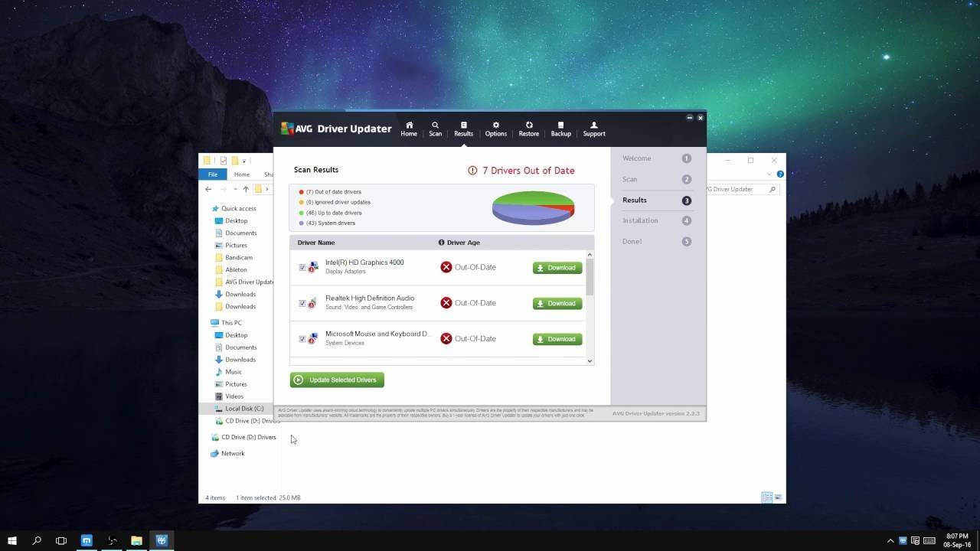Viewport: 980px width, 551px height.
Task: Show hidden tray icons chevron
Action: [x=890, y=540]
